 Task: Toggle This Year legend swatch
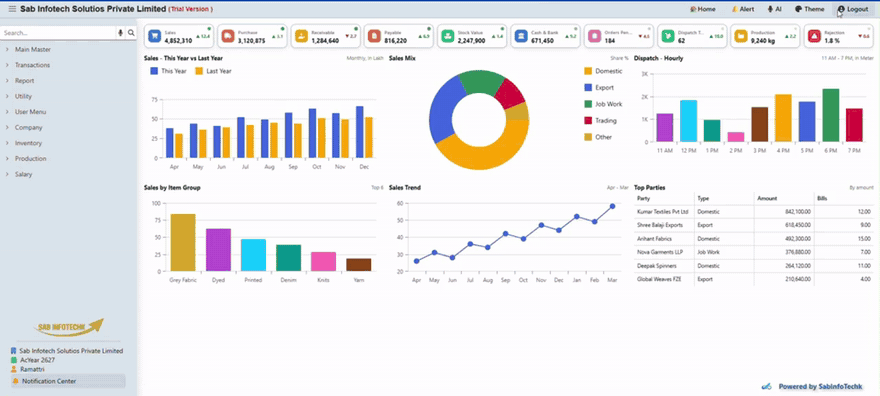(154, 71)
